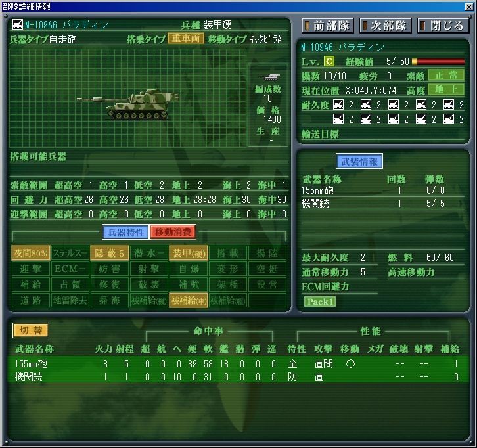Click 155mm砲 in the armament list
The width and height of the screenshot is (477, 448).
(317, 190)
